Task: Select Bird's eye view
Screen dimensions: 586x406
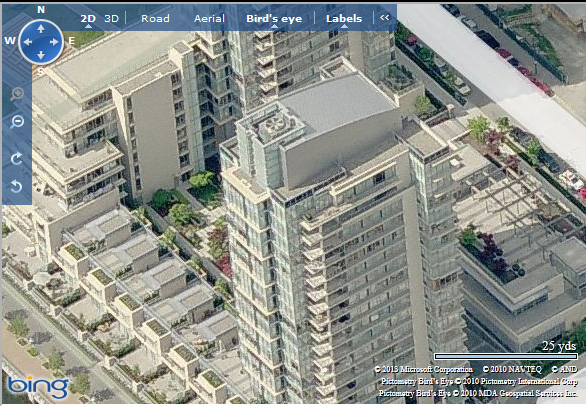Action: 274,18
